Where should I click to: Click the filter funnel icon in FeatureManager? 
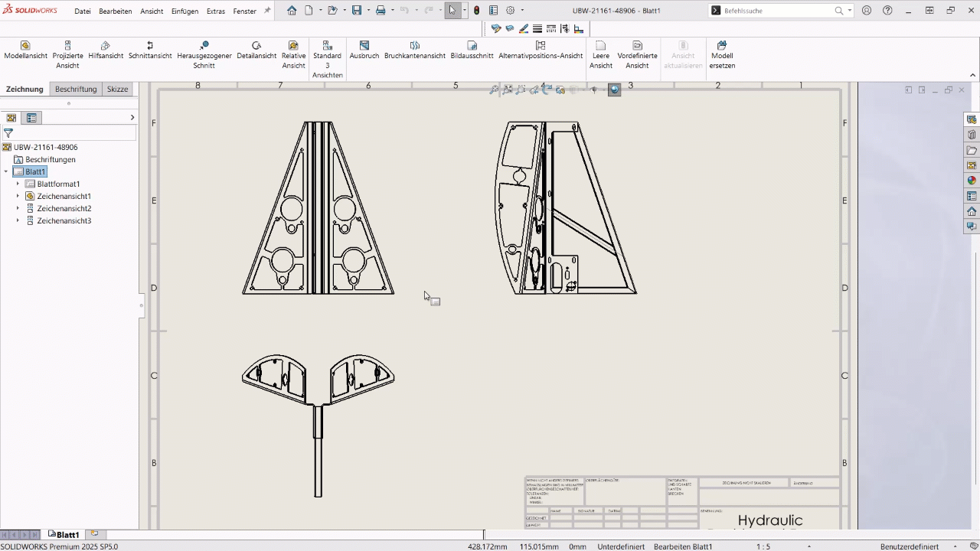click(8, 132)
